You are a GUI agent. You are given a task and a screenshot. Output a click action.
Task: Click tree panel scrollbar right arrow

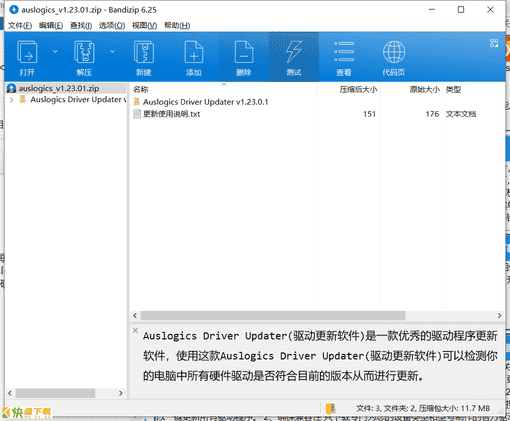pyautogui.click(x=121, y=393)
